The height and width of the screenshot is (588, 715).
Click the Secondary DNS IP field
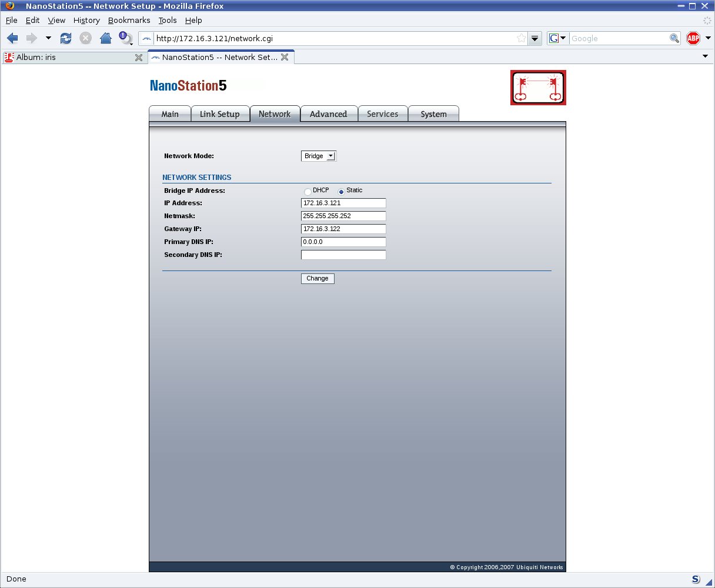343,255
